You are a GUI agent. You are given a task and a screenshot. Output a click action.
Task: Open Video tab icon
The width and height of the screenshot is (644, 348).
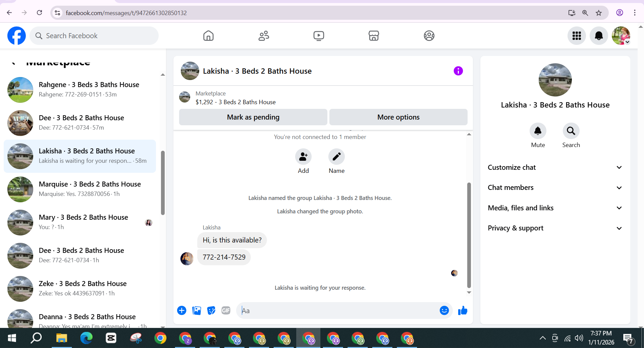pyautogui.click(x=319, y=36)
